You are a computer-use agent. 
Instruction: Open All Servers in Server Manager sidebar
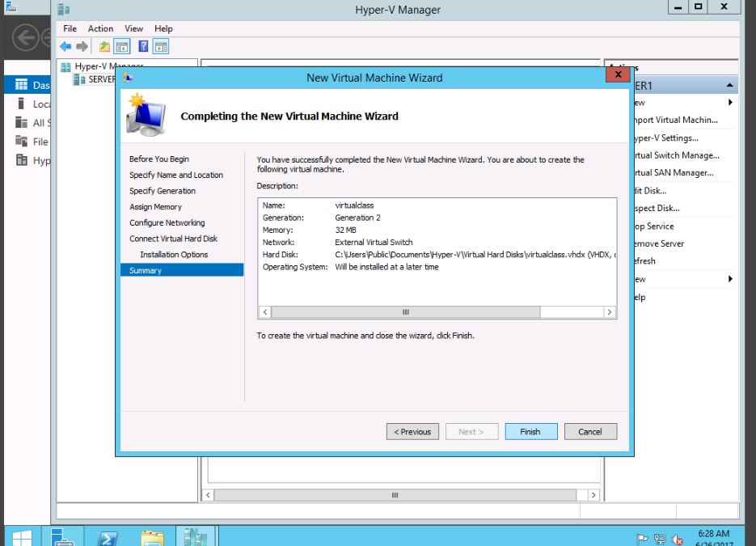coord(32,123)
